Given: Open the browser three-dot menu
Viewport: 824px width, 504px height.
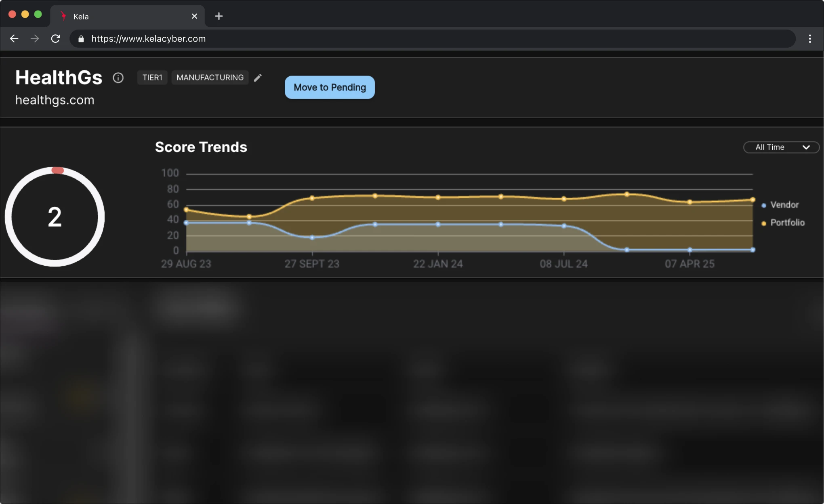Looking at the screenshot, I should pos(809,39).
